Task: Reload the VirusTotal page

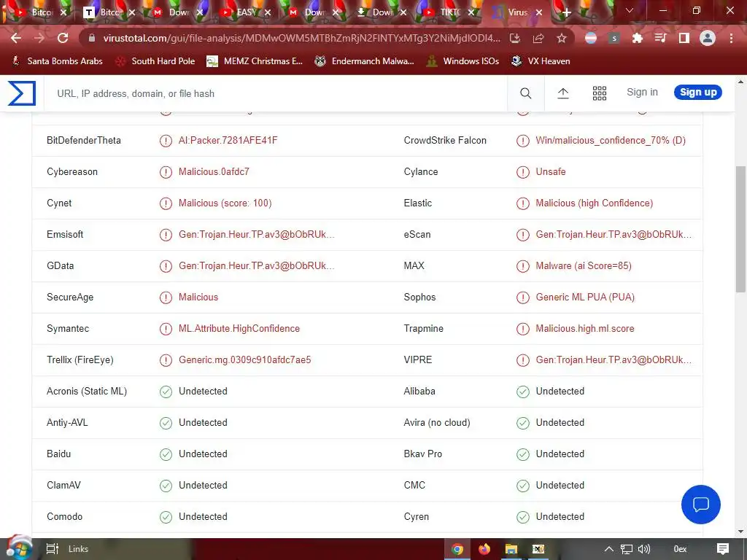Action: coord(63,38)
